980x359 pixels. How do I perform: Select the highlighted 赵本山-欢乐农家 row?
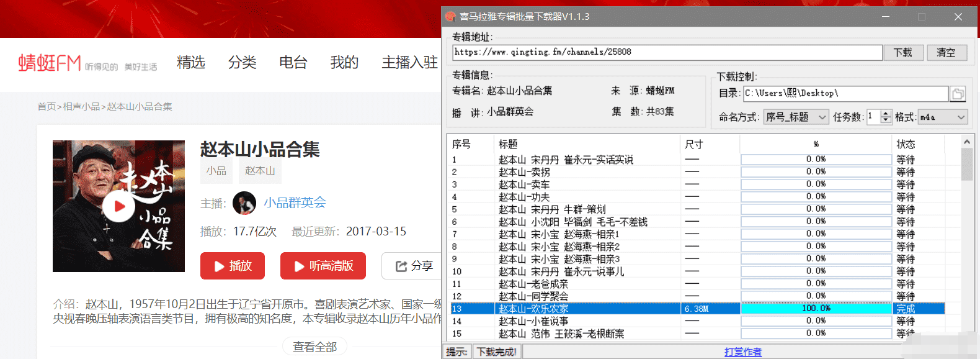(x=697, y=309)
